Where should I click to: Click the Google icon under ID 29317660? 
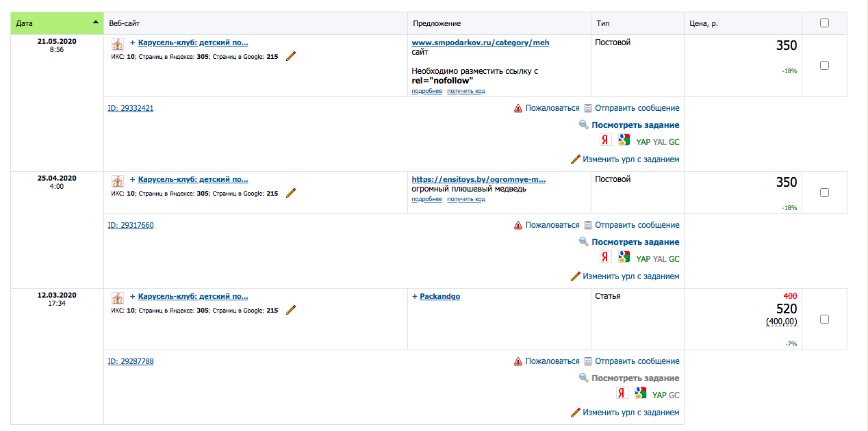click(x=623, y=257)
